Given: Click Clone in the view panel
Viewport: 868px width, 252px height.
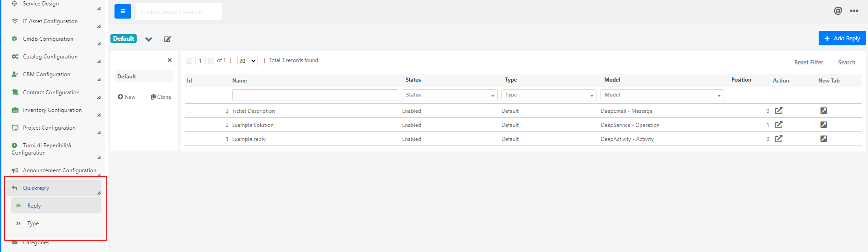Looking at the screenshot, I should 161,97.
